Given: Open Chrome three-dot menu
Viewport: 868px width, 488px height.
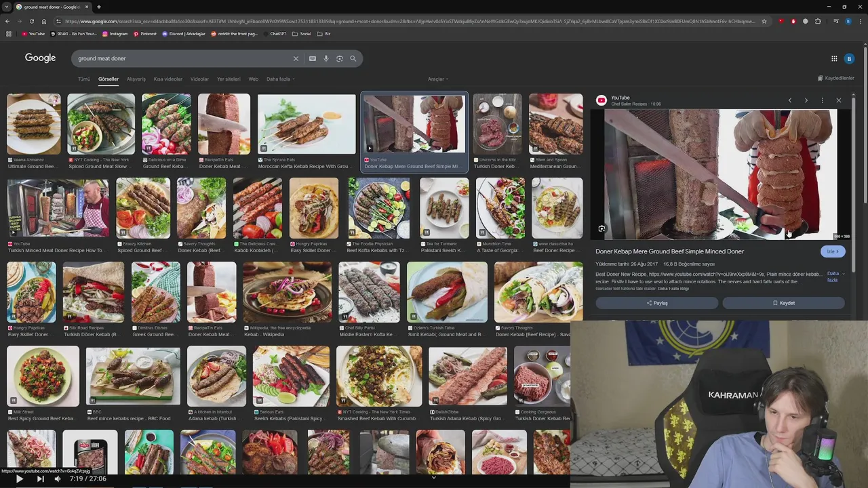Looking at the screenshot, I should pos(860,21).
